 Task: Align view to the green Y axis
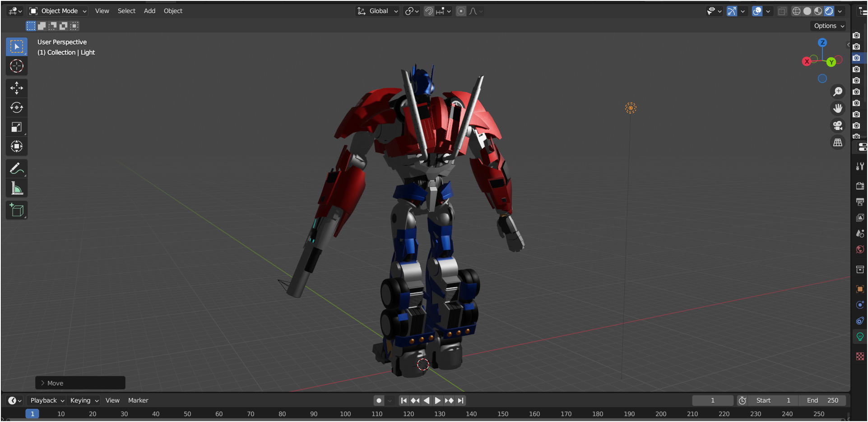coord(831,62)
